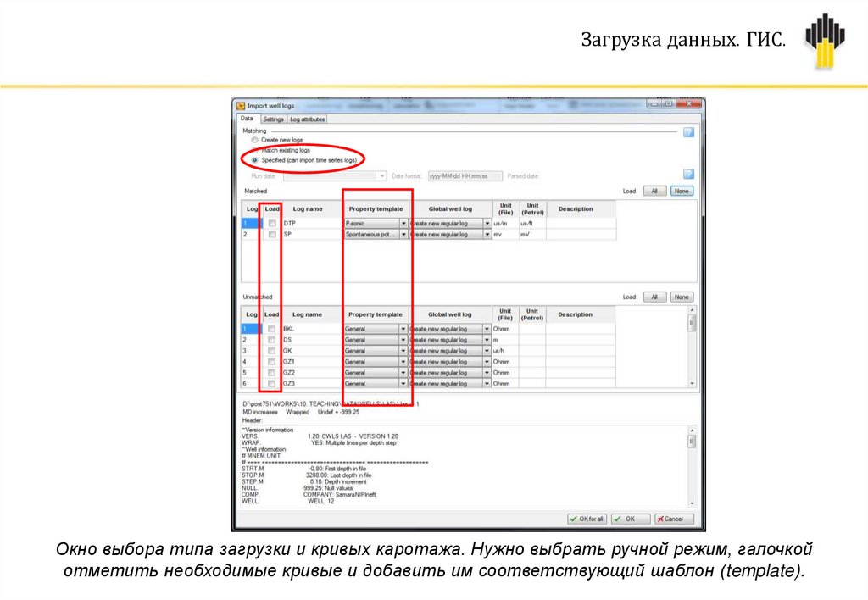
Task: Open the Settings tab
Action: point(273,119)
